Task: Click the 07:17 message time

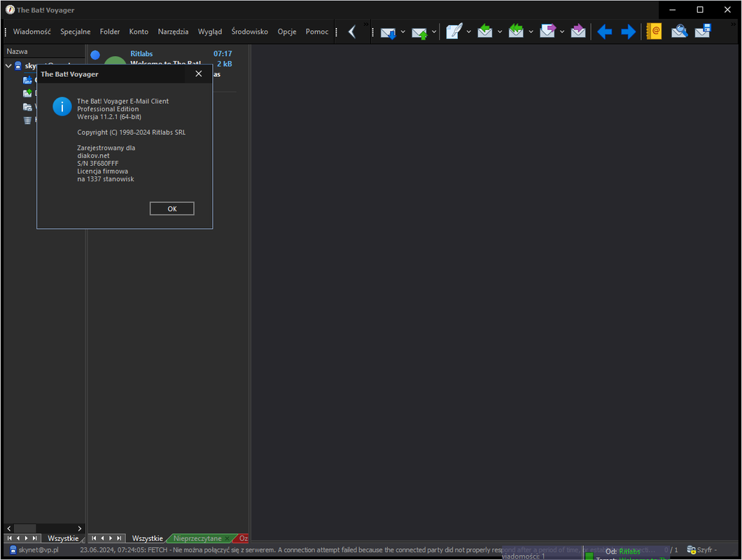Action: click(x=223, y=54)
